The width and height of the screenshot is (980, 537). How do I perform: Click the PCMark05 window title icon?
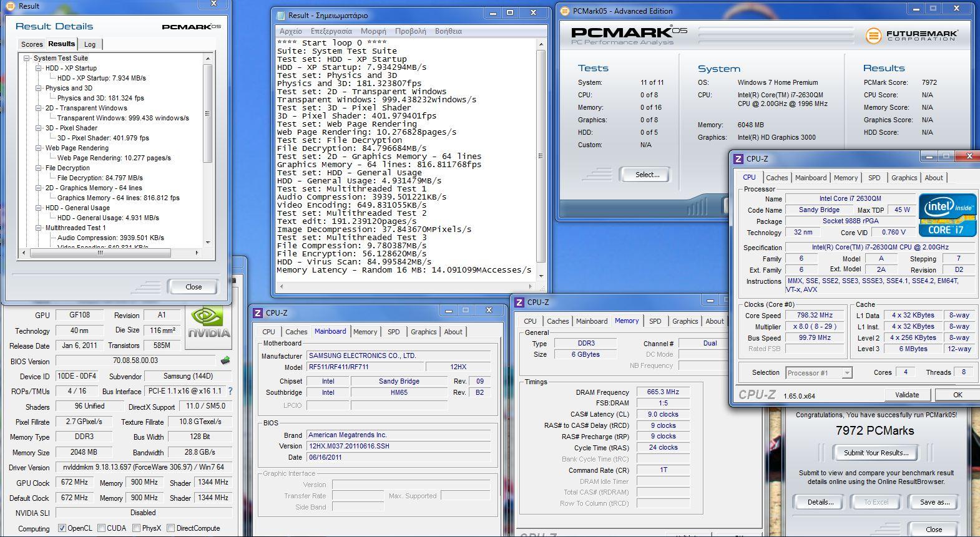566,11
